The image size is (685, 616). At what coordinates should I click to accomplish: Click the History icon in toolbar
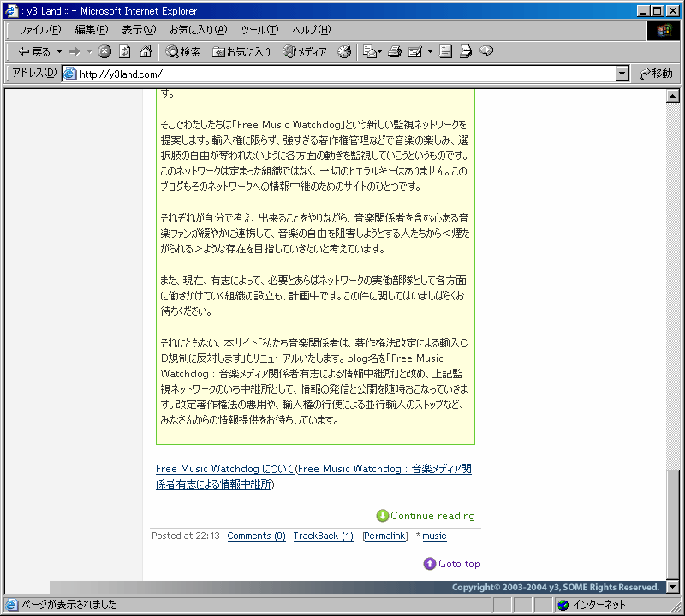tap(344, 52)
